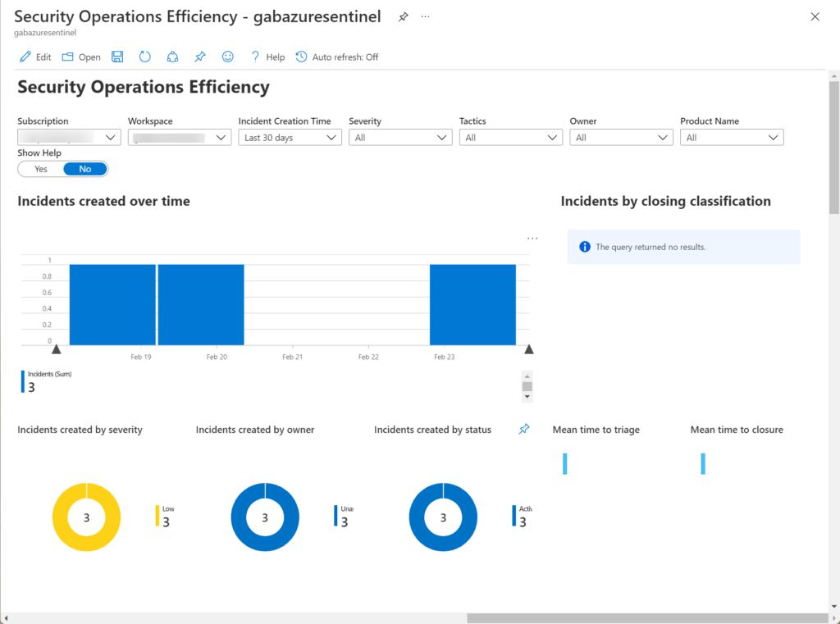Click the gabazuresentinel subtitle text
Viewport: 840px width, 624px height.
coord(45,33)
